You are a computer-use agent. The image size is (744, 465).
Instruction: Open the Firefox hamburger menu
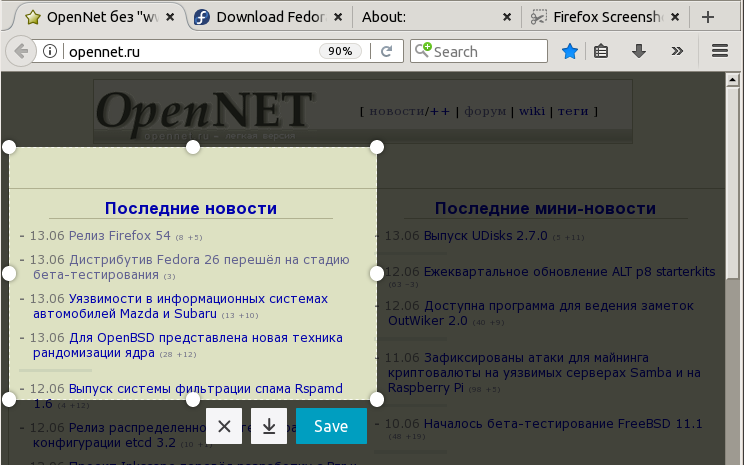click(720, 51)
